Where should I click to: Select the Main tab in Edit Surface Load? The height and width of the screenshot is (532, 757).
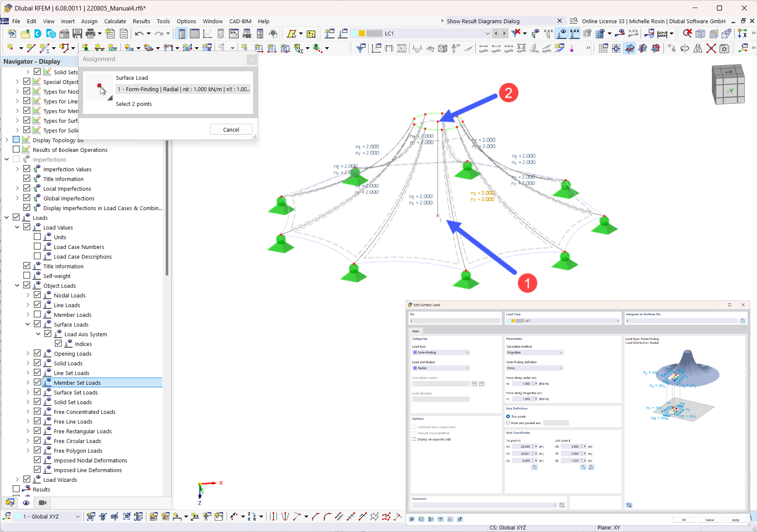[x=416, y=331]
